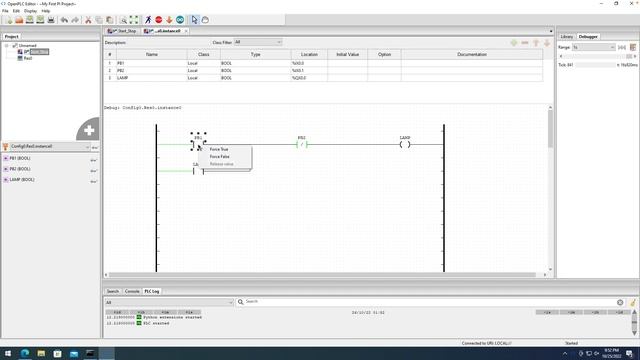The height and width of the screenshot is (360, 640).
Task: Open the PLC log level filter dropdown
Action: tap(169, 302)
